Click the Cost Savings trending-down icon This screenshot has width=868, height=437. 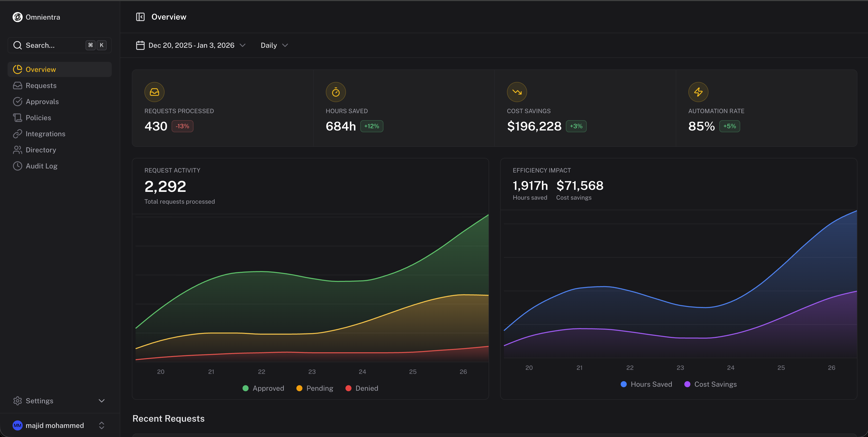click(x=517, y=92)
